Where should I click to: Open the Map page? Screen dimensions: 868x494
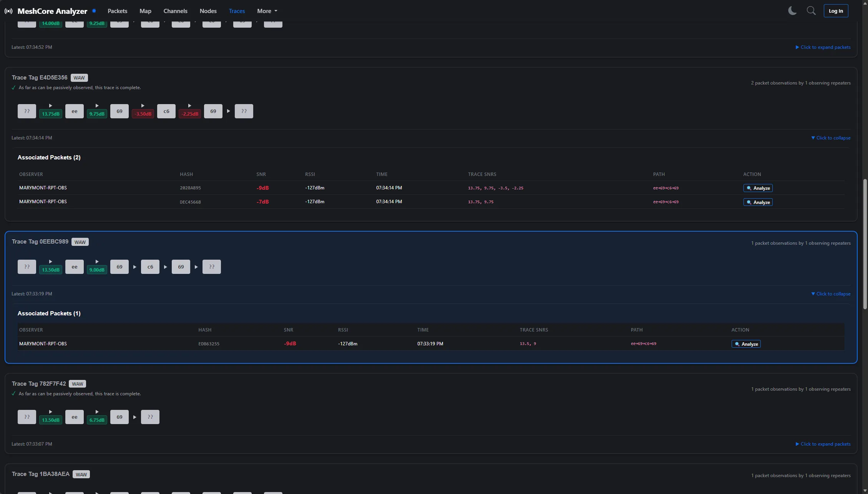point(145,11)
